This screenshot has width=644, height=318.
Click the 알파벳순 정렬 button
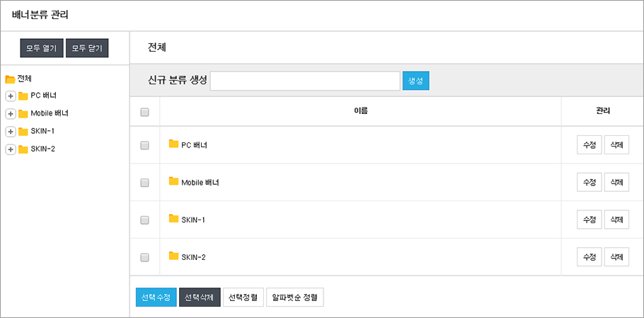click(295, 297)
